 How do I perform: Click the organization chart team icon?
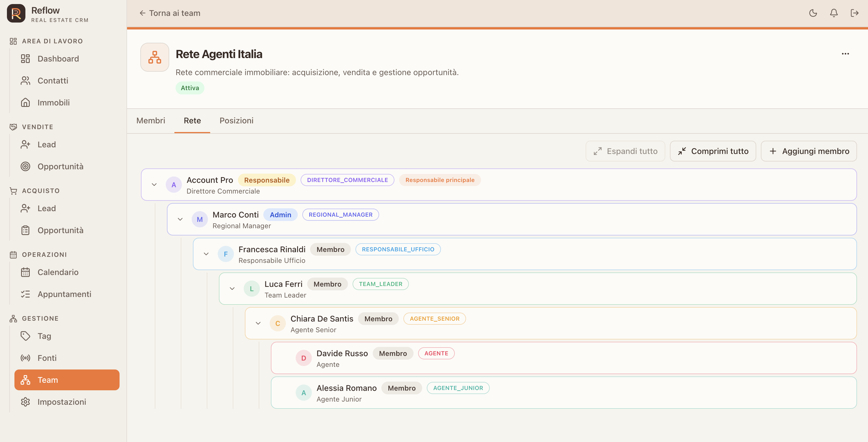[x=155, y=57]
